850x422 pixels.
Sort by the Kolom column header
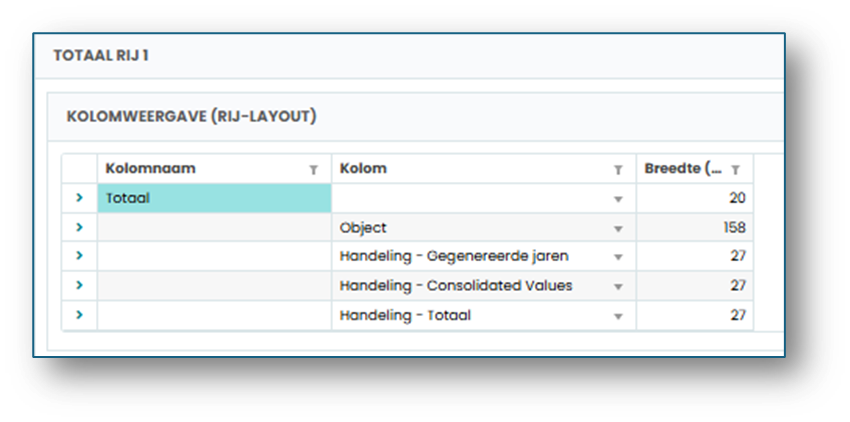363,168
